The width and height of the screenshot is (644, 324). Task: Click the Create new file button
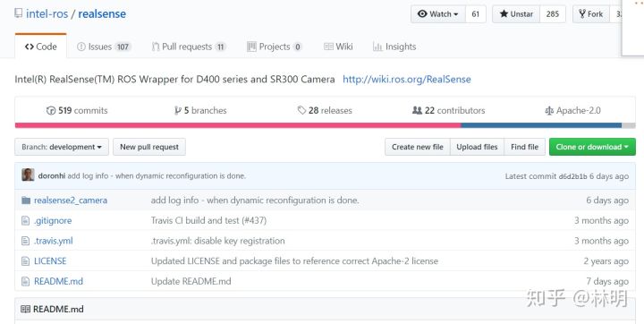tap(418, 147)
